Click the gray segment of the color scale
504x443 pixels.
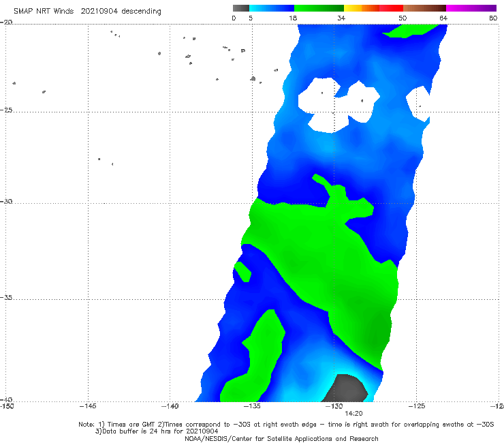241,8
